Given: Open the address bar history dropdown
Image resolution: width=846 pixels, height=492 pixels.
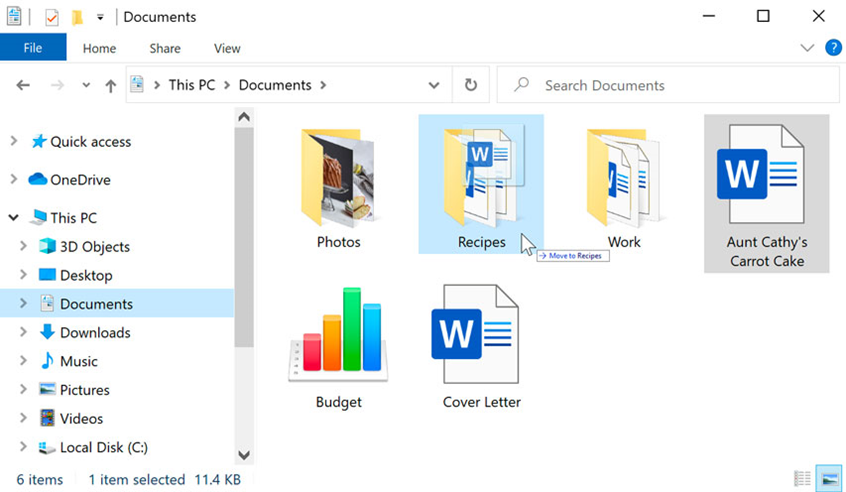Looking at the screenshot, I should 434,85.
